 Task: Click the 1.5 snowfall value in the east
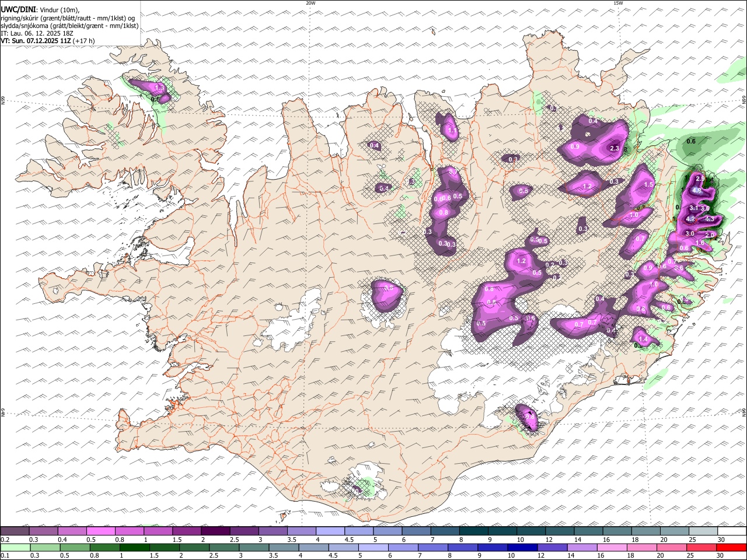click(x=648, y=184)
